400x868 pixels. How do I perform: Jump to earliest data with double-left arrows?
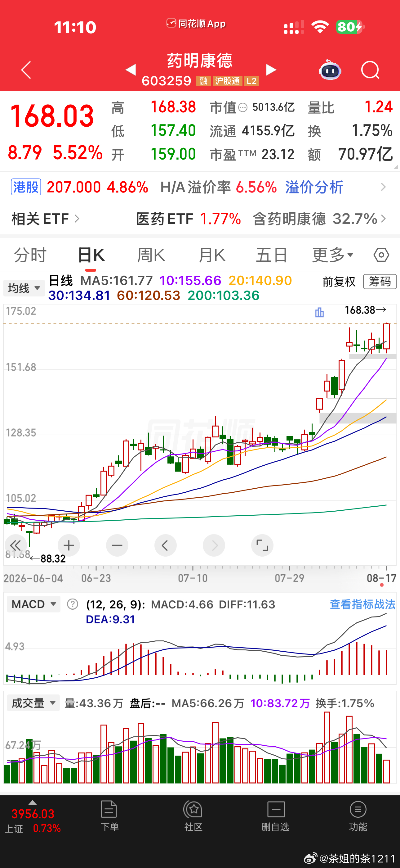click(x=16, y=545)
